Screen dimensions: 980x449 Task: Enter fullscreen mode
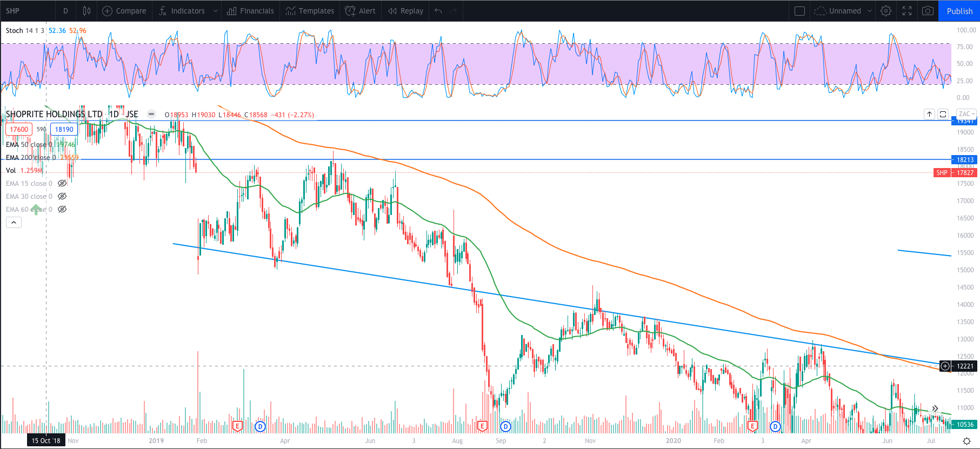(907, 11)
